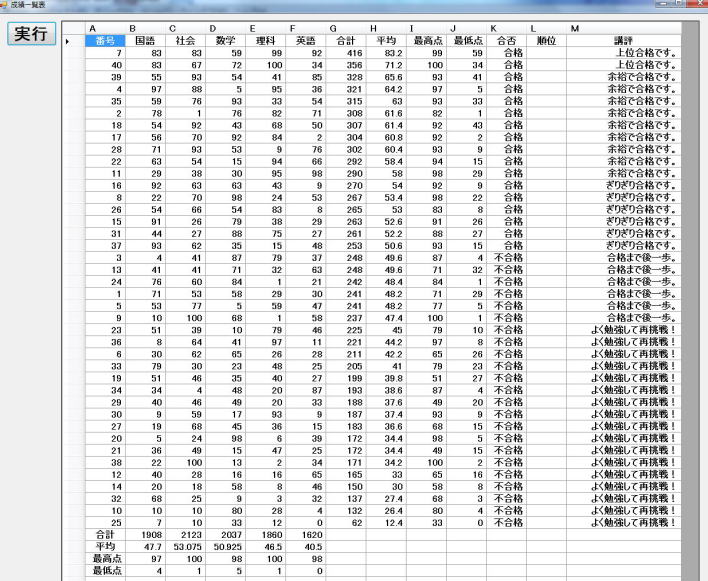Click total cell 307

(346, 125)
